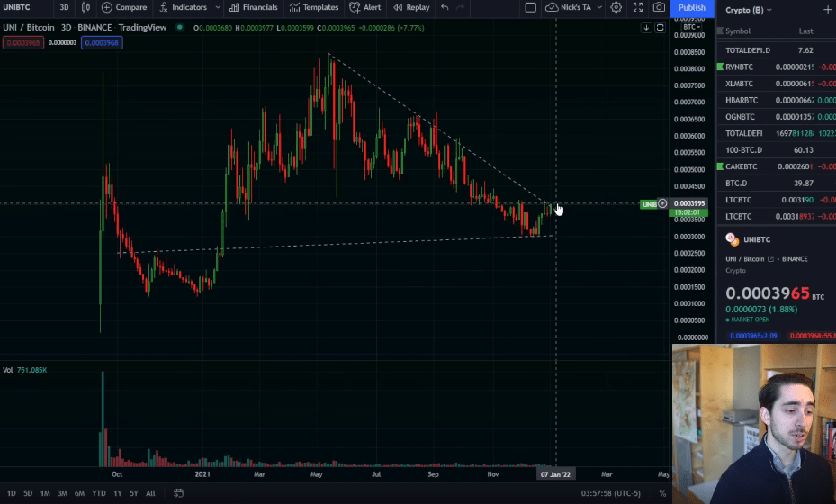Open the Financials menu
836x504 pixels.
pos(254,7)
